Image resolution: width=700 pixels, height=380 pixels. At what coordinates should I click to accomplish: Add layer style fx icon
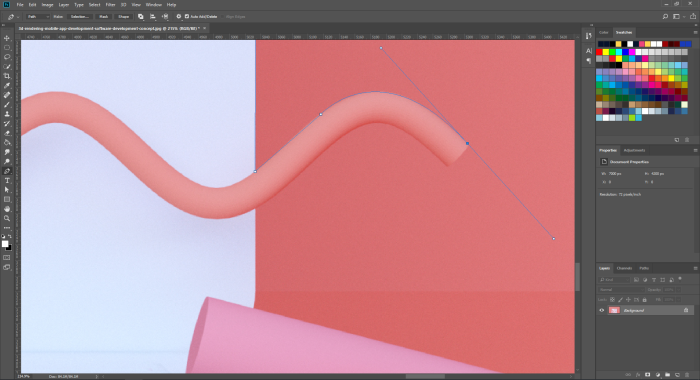click(x=638, y=375)
